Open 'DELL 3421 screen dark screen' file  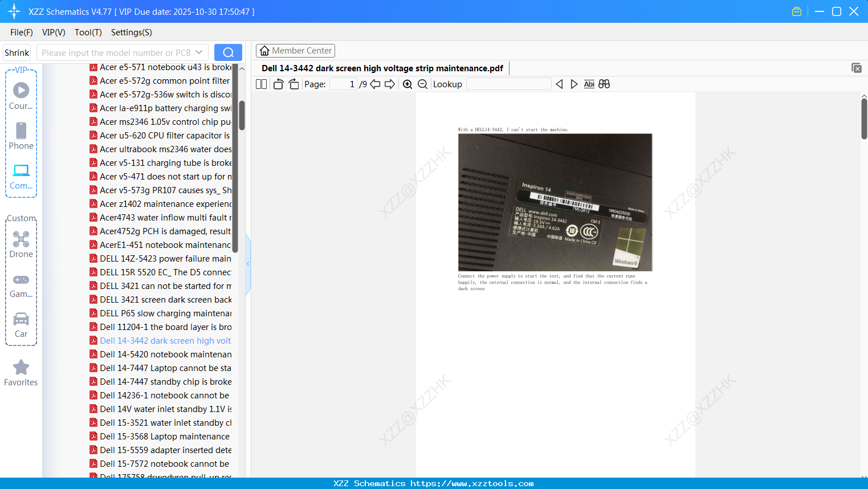pos(161,300)
